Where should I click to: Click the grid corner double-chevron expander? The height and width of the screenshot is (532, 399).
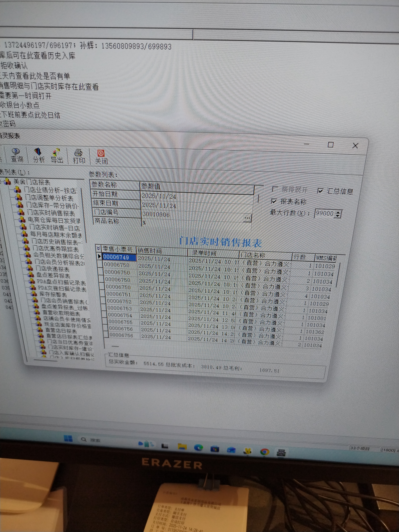pyautogui.click(x=98, y=248)
